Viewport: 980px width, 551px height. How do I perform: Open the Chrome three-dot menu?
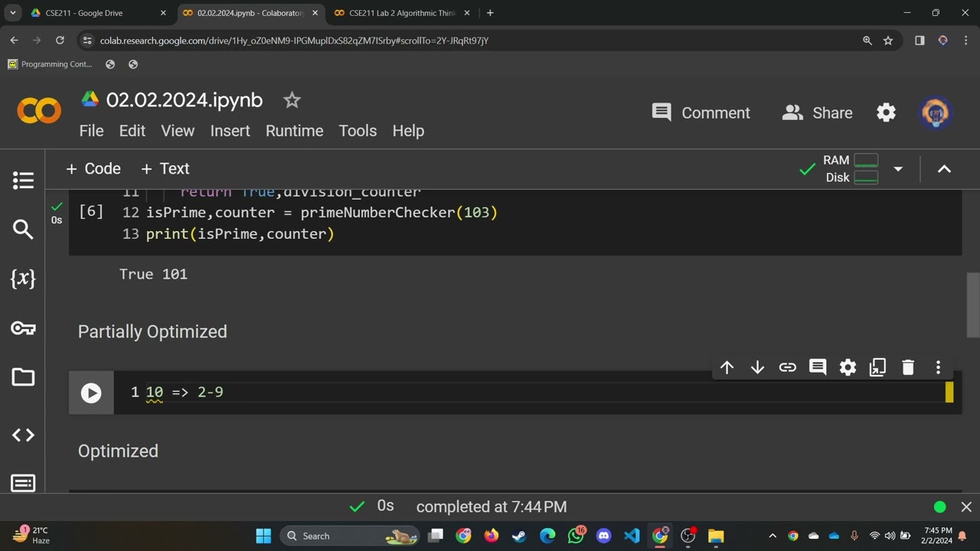click(965, 41)
